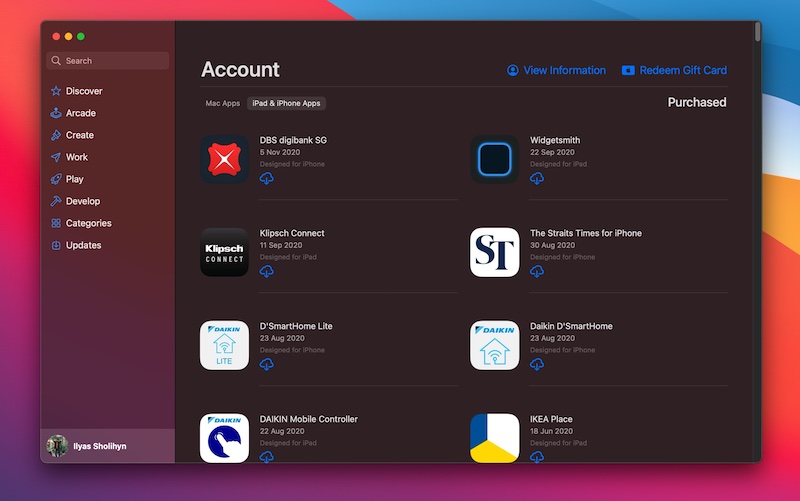Open the Play section label
This screenshot has width=800, height=501.
click(x=74, y=179)
